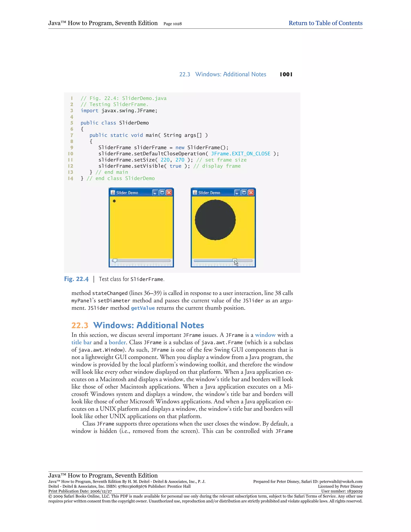411x532 pixels.
Task: Click Java icon in right Slider Demo title bar
Action: coord(195,193)
